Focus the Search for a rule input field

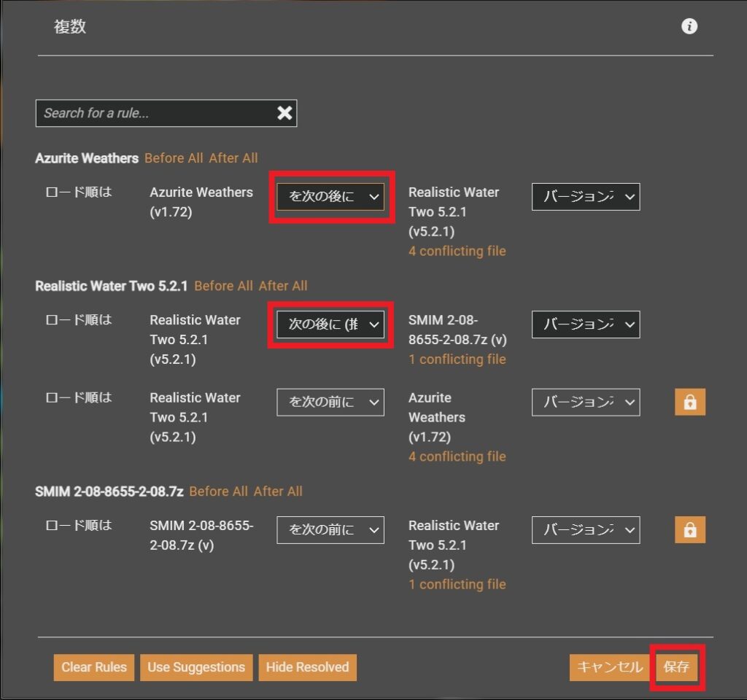166,113
